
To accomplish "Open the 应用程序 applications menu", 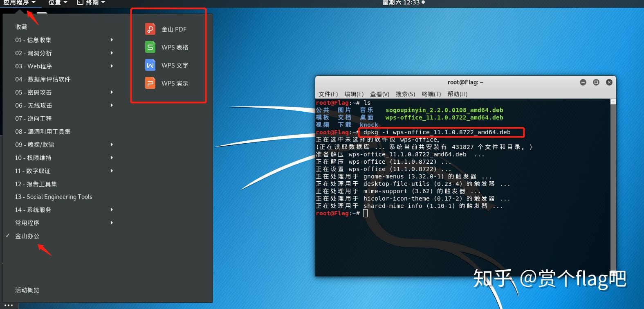I will pos(19,2).
